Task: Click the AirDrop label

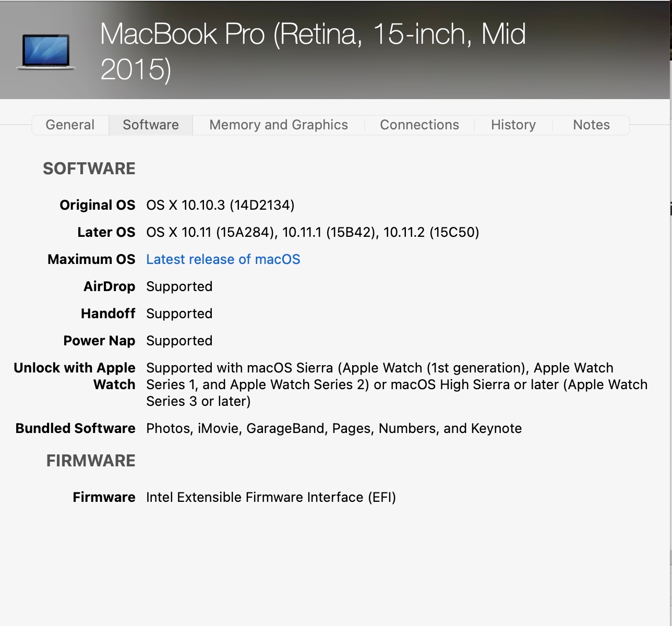Action: tap(110, 286)
